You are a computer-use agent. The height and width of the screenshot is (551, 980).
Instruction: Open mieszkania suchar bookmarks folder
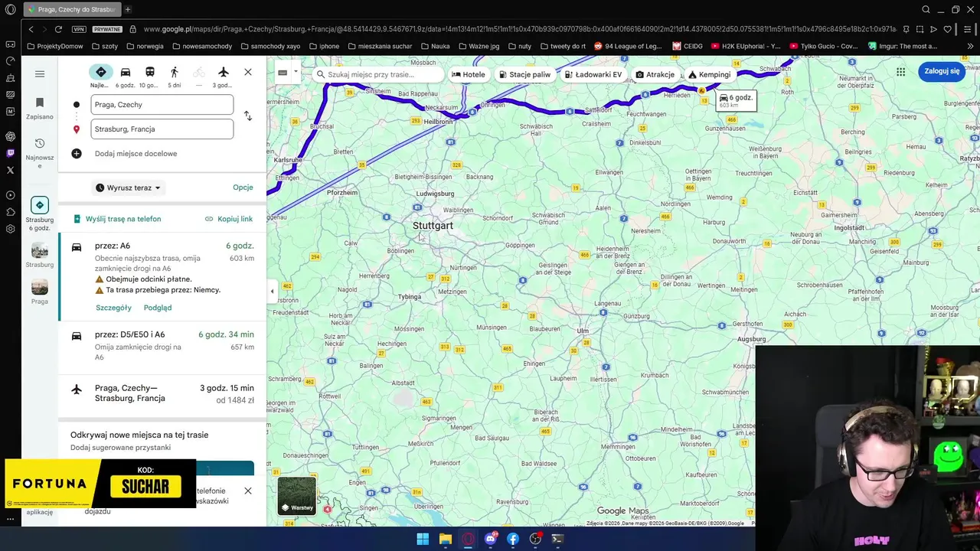379,46
